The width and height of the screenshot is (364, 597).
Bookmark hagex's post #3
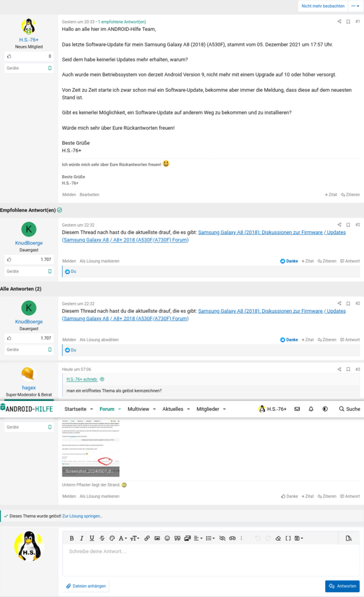(x=348, y=369)
